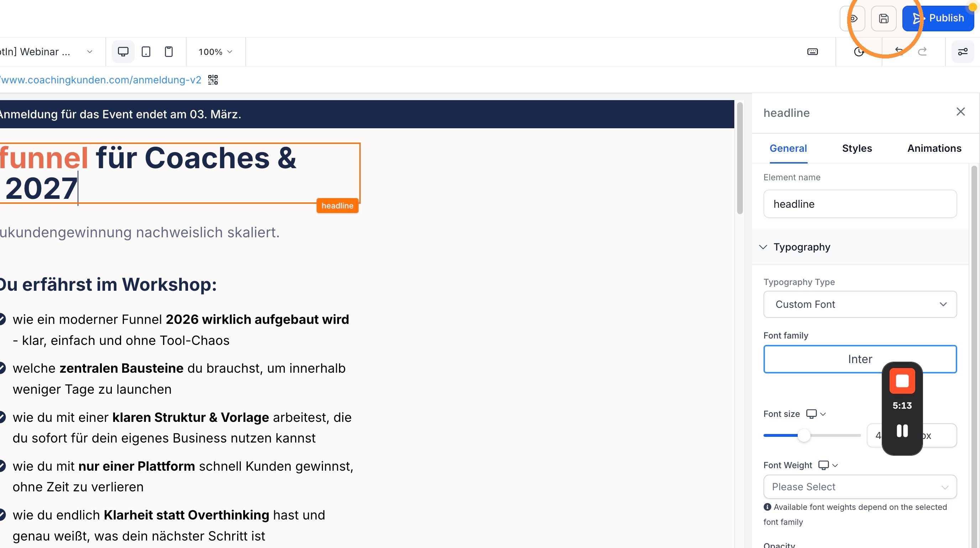This screenshot has height=548, width=980.
Task: Open the Font Weight Please Select dropdown
Action: point(860,487)
